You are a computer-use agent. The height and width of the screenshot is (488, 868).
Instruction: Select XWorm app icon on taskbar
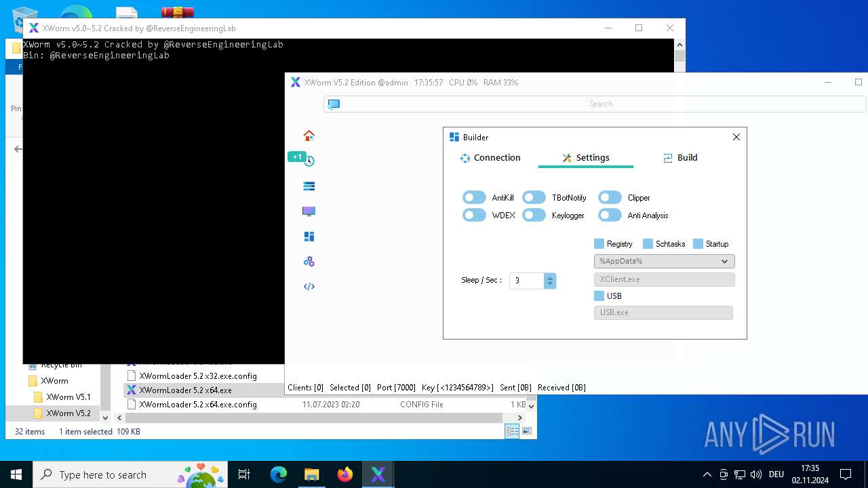click(378, 474)
